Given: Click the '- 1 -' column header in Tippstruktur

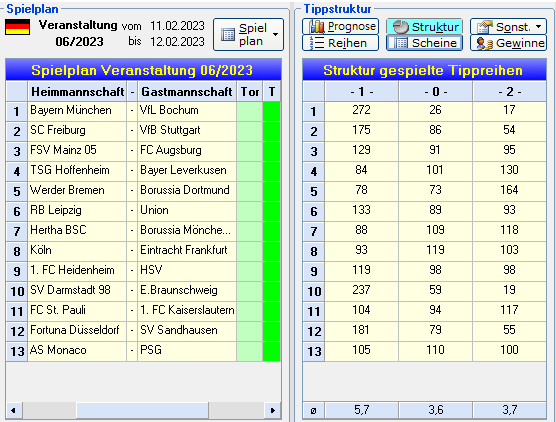Looking at the screenshot, I should pyautogui.click(x=361, y=91).
